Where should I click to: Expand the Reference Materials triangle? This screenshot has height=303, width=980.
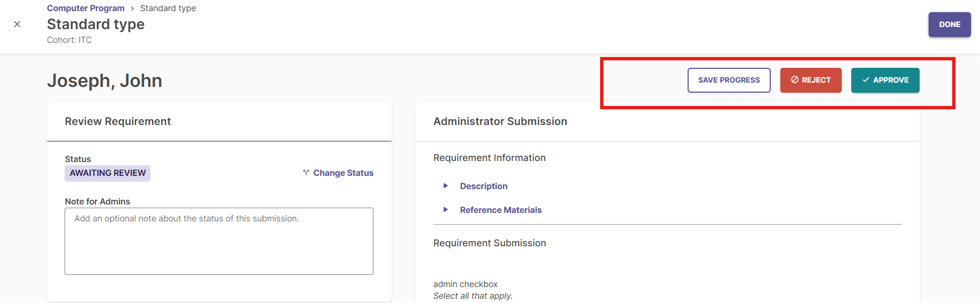coord(446,210)
